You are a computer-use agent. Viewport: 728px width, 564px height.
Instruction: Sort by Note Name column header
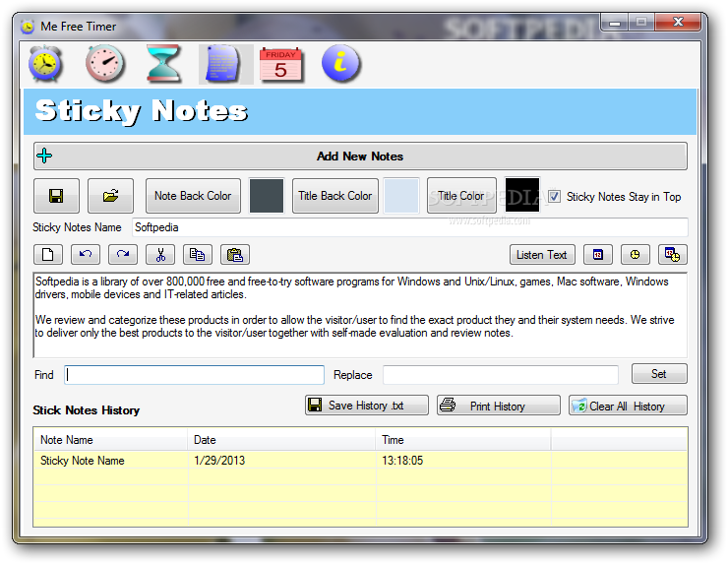click(x=110, y=440)
